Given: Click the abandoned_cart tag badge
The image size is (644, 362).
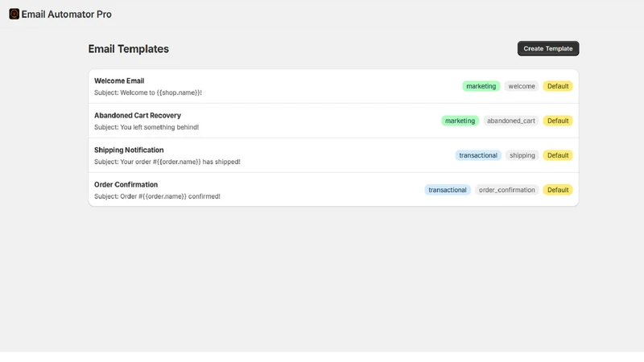Looking at the screenshot, I should click(x=511, y=121).
